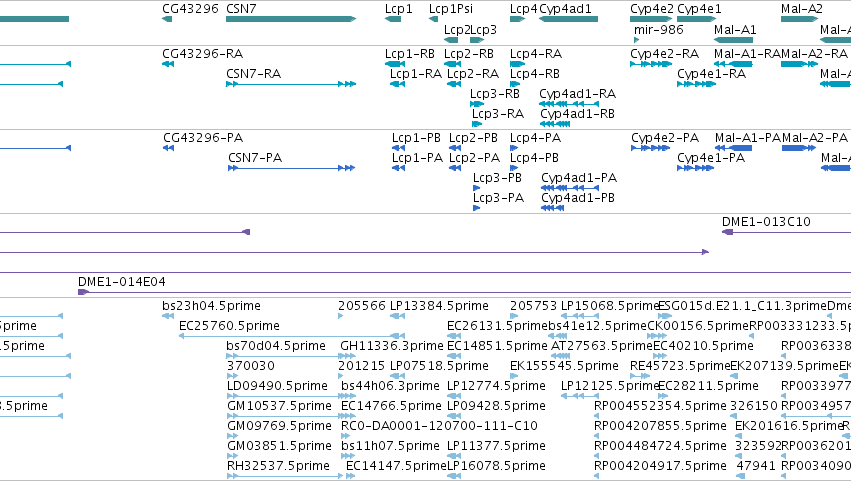Open the Lcp2-PA protein label

point(474,158)
